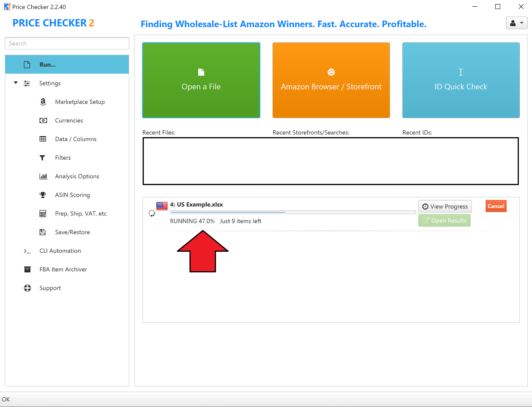Click the 'Finding Wholesale-List Amazon Winners' tagline
Image resolution: width=532 pixels, height=407 pixels.
(x=284, y=24)
